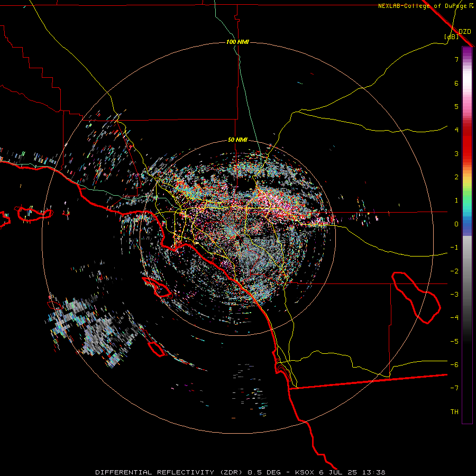
Task: Click the 1 value on color scale
Action: pos(456,200)
